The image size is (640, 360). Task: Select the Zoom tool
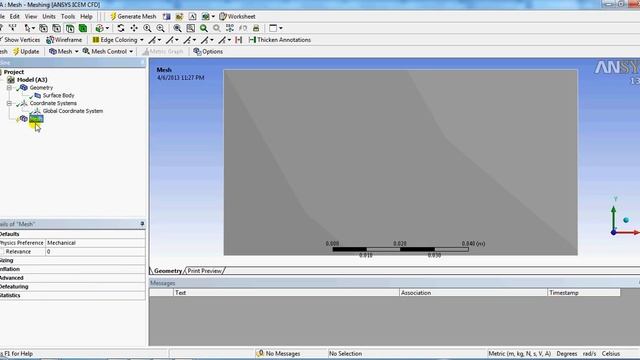pos(147,28)
